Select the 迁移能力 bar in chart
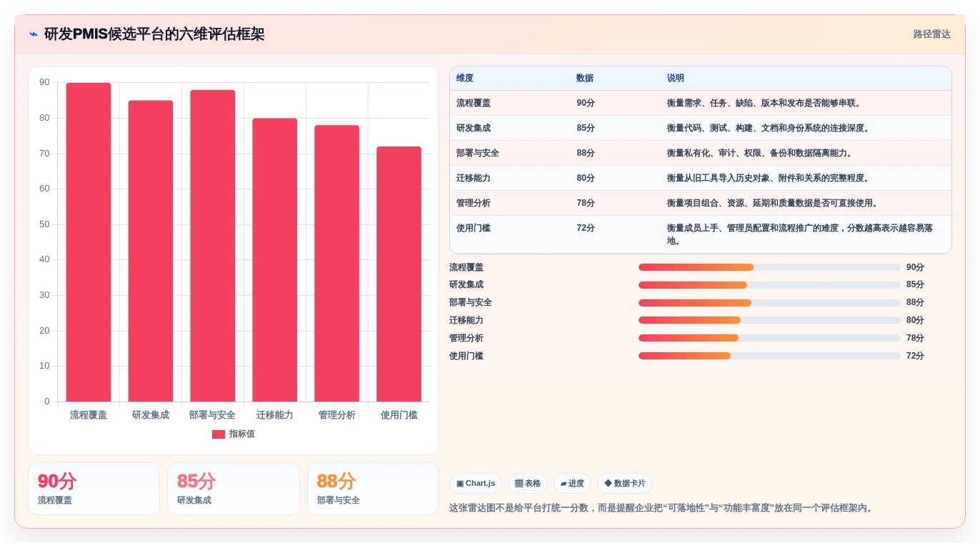 (x=275, y=260)
